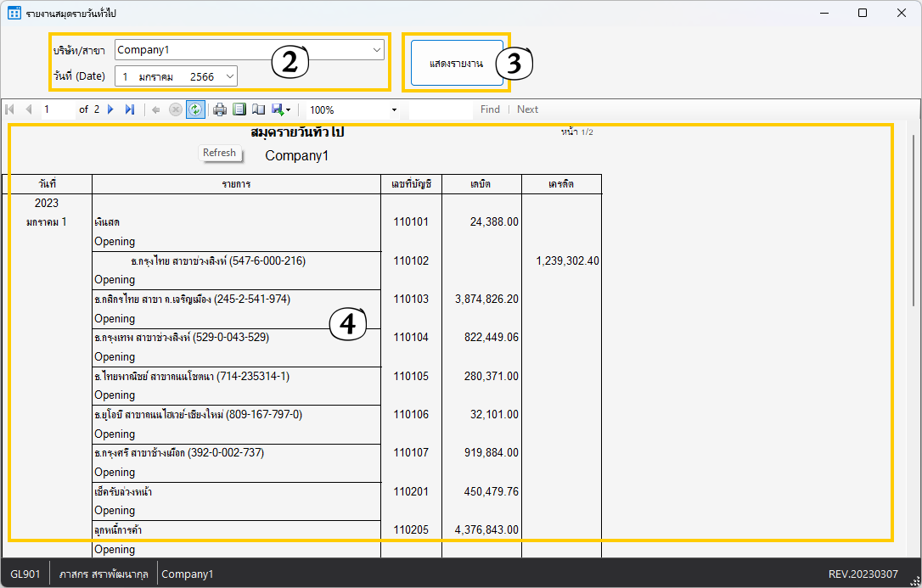Go to the next report page
Image resolution: width=922 pixels, height=588 pixels.
coord(110,109)
